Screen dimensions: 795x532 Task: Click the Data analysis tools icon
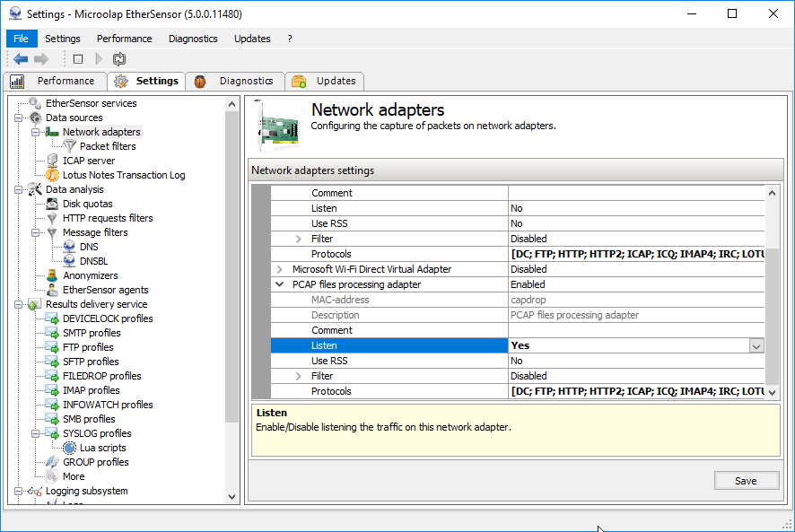pos(35,189)
